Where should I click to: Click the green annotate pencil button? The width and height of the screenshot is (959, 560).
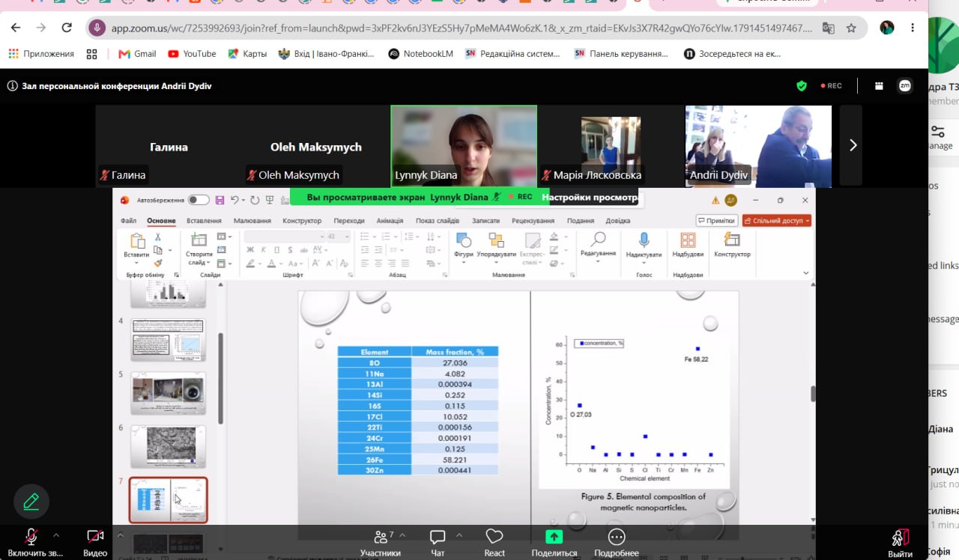tap(31, 502)
